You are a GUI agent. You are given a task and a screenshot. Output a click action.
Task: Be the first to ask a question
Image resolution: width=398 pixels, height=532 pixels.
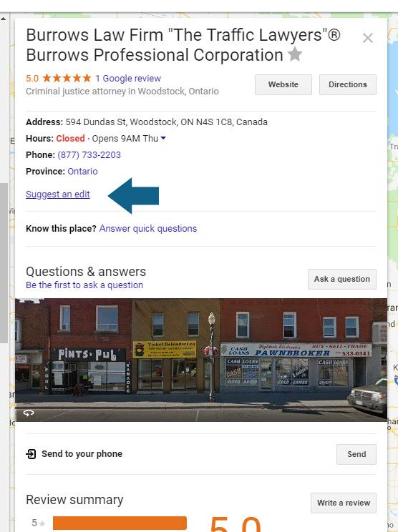[x=84, y=285]
